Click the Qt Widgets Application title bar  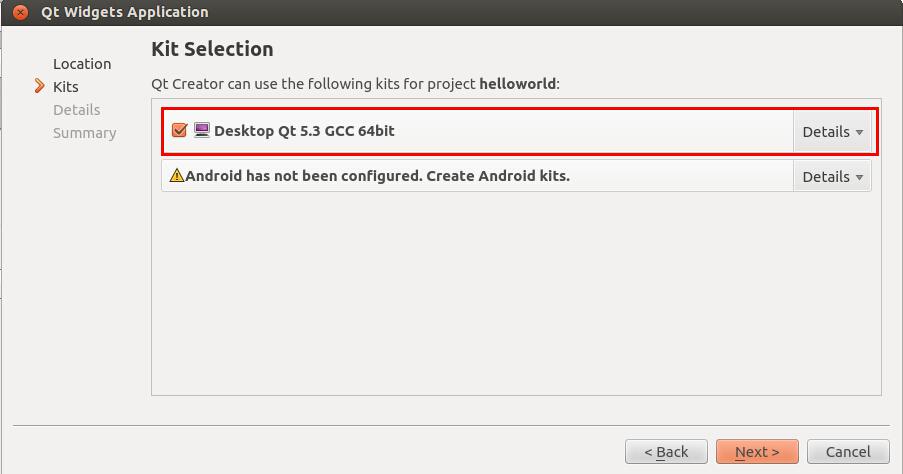(452, 12)
